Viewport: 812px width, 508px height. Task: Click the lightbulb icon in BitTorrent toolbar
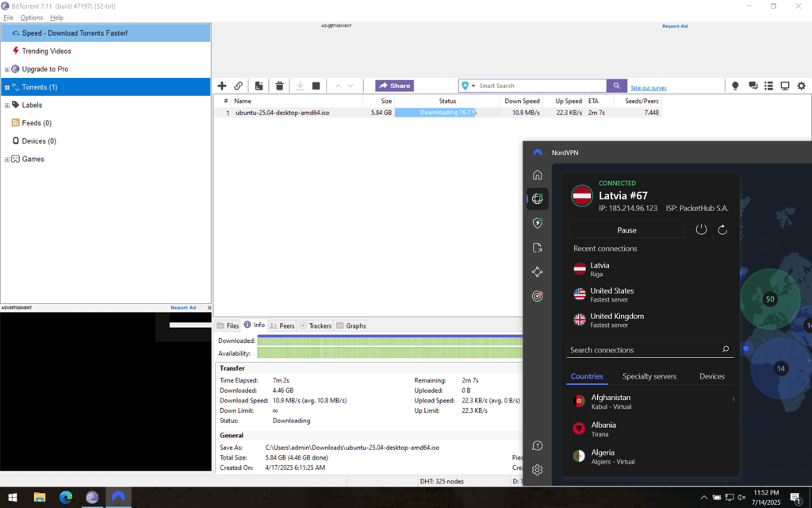tap(735, 86)
